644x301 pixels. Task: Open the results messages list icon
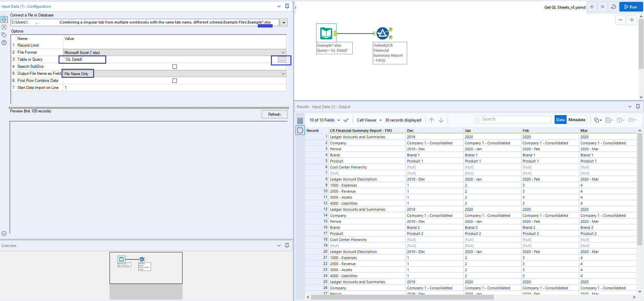click(300, 121)
